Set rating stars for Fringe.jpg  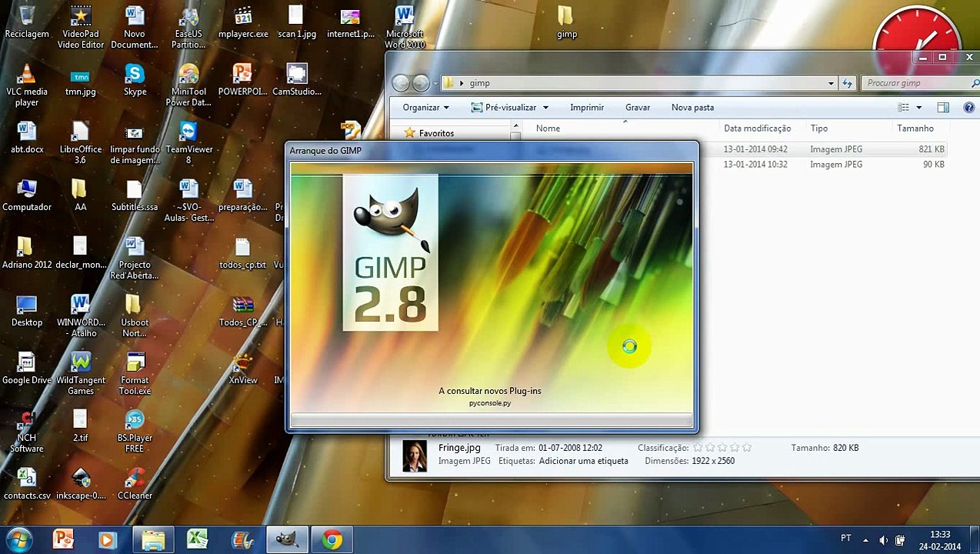[722, 447]
